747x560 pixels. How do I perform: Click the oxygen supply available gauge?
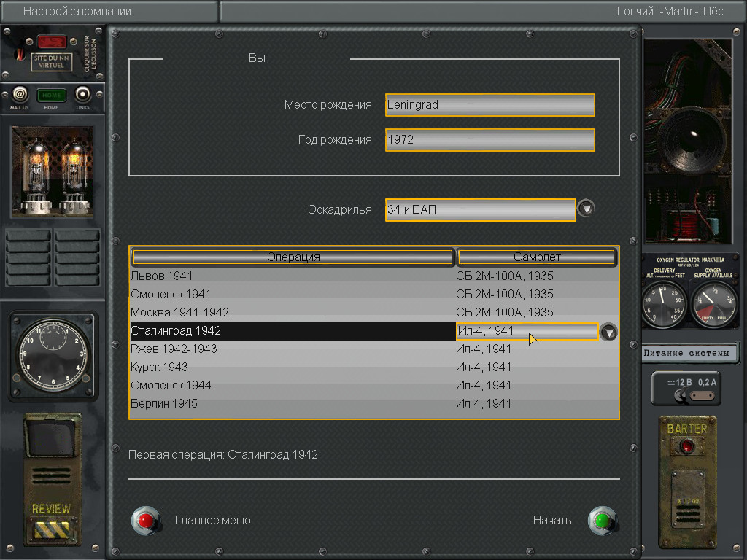713,305
